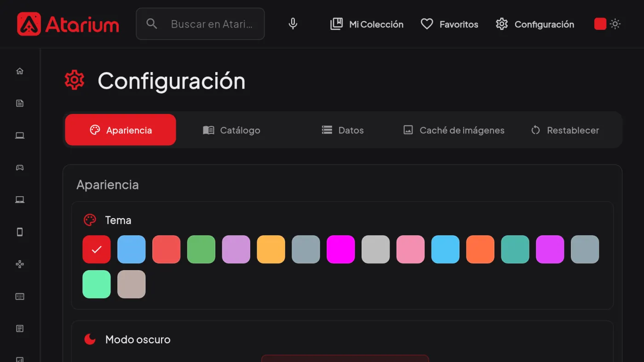The width and height of the screenshot is (644, 362).
Task: Select the Restablecer tab
Action: point(565,130)
